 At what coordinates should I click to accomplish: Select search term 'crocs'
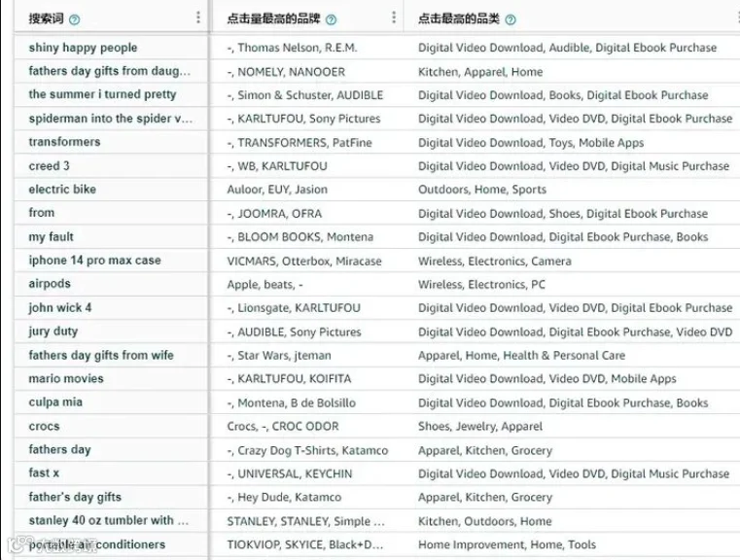45,427
